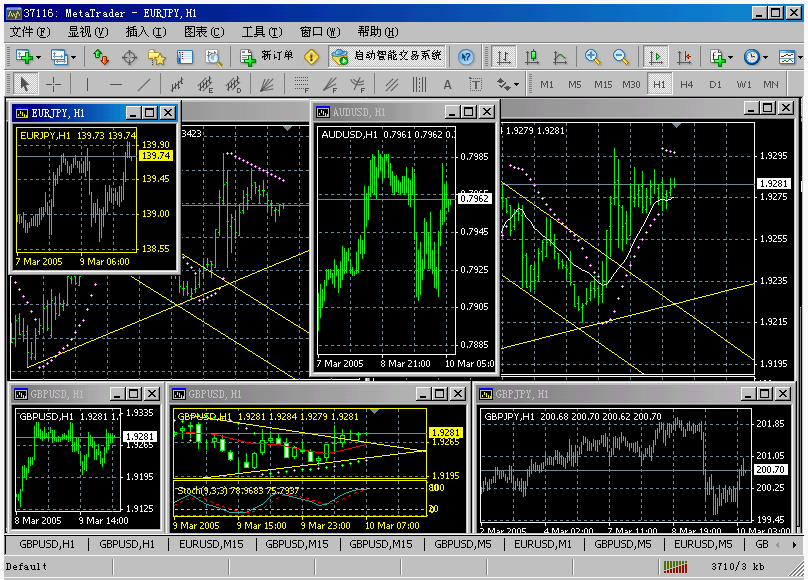Viewport: 808px width, 580px height.
Task: Select the text label 'T' tool
Action: [476, 84]
